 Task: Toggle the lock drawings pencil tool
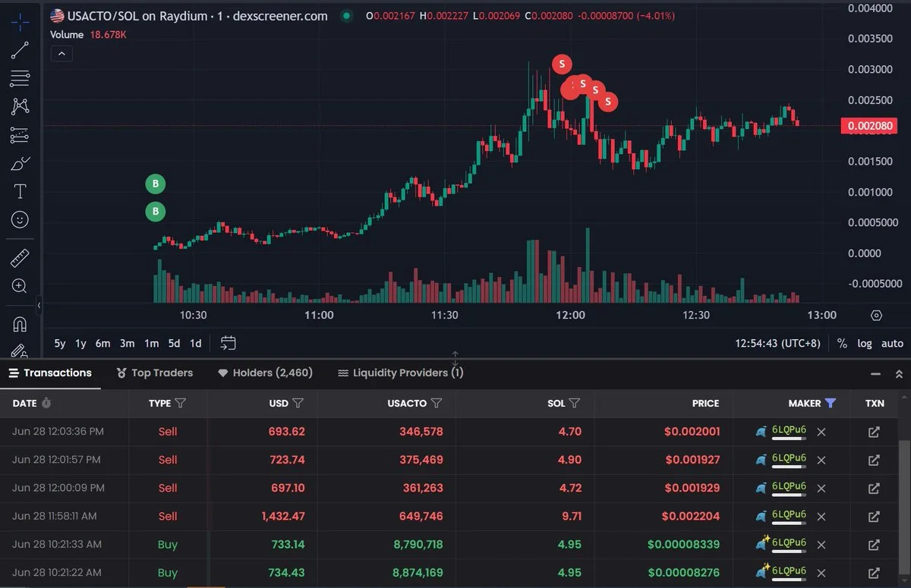(20, 351)
